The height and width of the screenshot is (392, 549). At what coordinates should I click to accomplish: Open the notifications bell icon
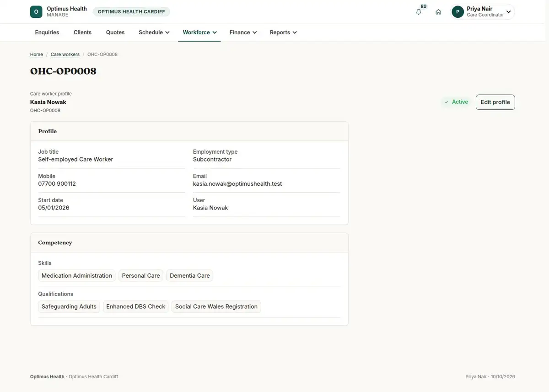(x=419, y=12)
